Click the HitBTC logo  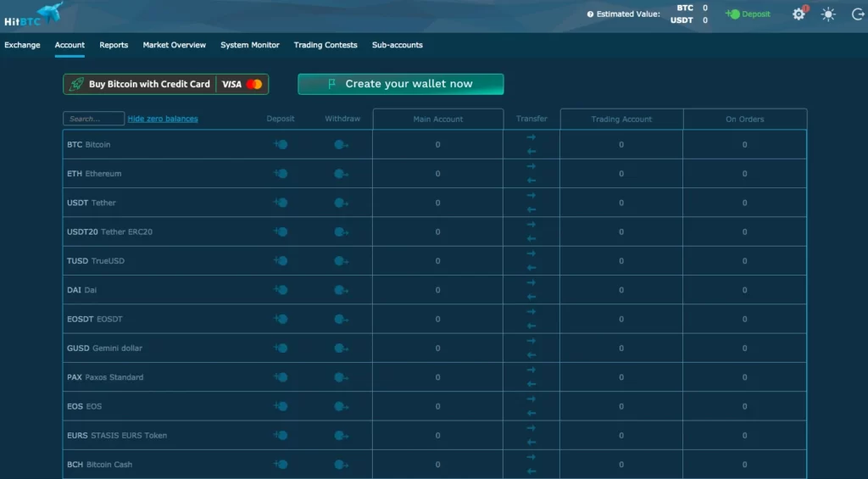click(34, 14)
